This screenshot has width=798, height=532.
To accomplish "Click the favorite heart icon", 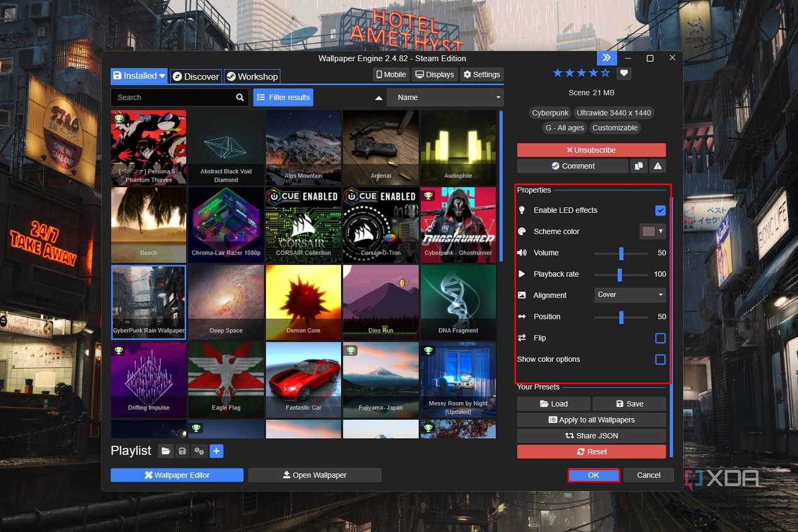I will [624, 74].
